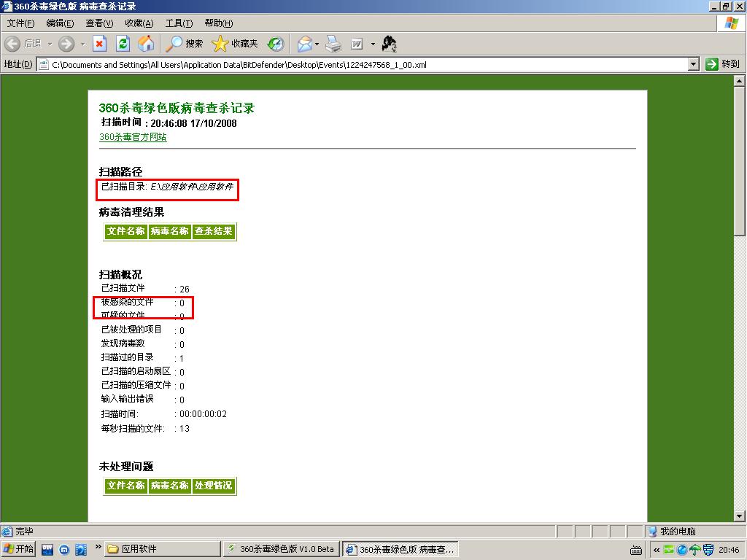Click the 处理情况 column header
This screenshot has width=747, height=560.
[214, 485]
